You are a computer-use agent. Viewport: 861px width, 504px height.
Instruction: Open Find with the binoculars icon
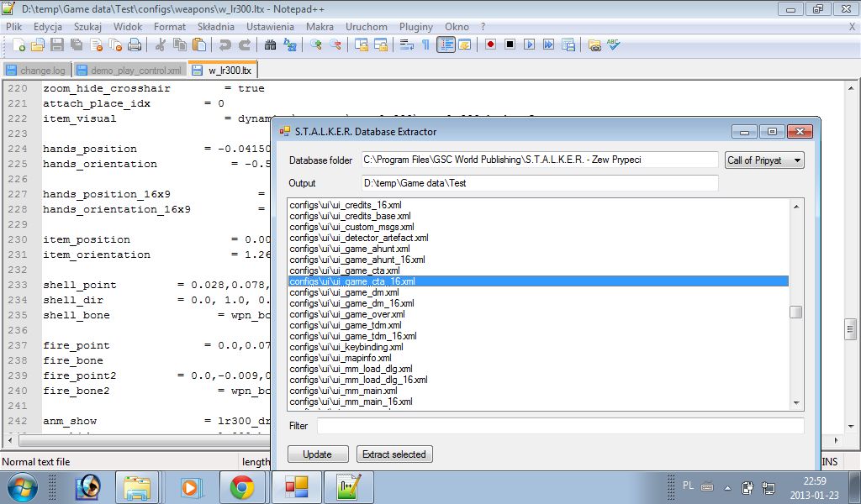270,45
